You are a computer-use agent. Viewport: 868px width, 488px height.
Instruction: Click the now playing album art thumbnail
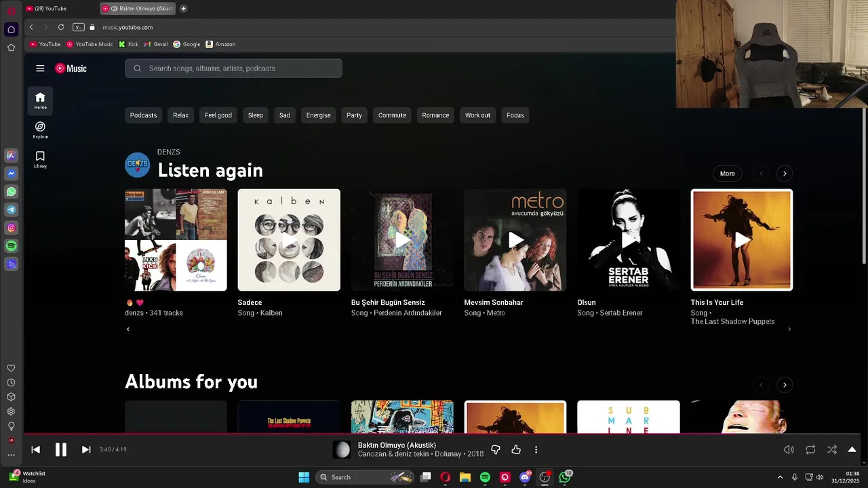[x=342, y=449]
